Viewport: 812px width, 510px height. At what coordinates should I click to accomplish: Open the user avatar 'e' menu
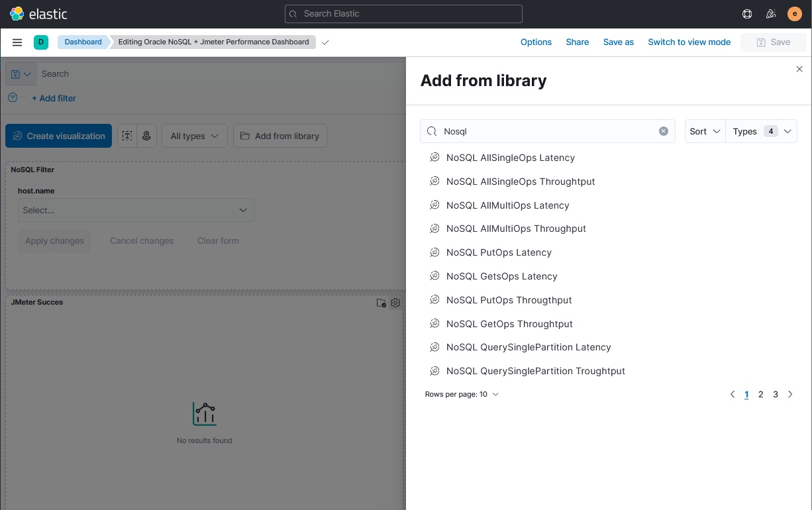coord(795,14)
